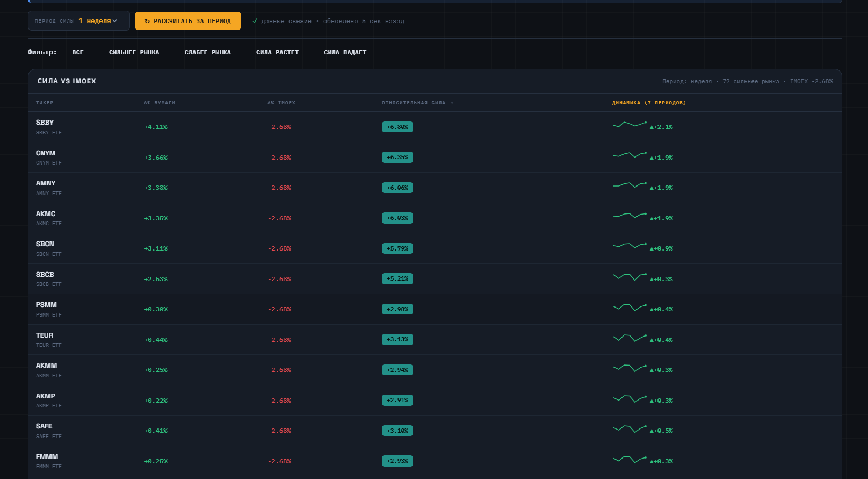Click the SBCN sparkline chart
The image size is (868, 479).
(x=630, y=246)
